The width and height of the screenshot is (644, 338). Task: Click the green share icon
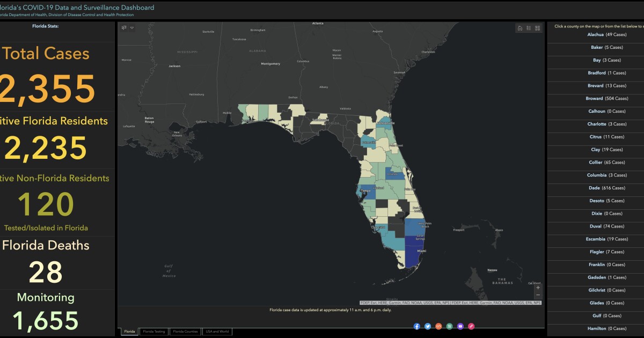coord(450,326)
